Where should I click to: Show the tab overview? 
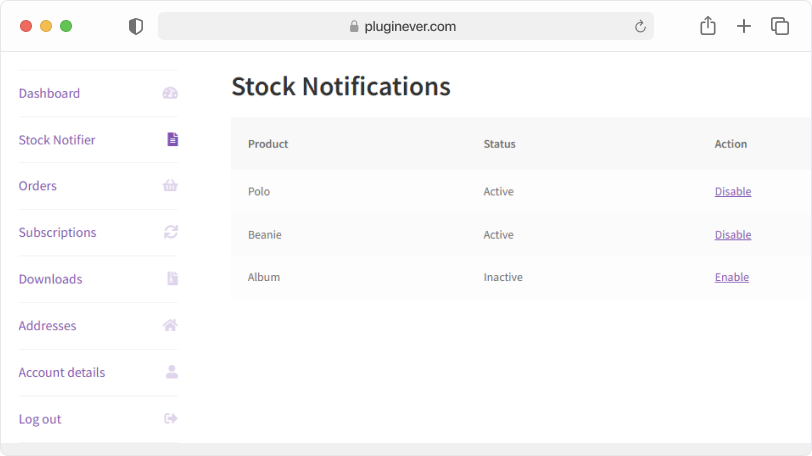pyautogui.click(x=779, y=26)
